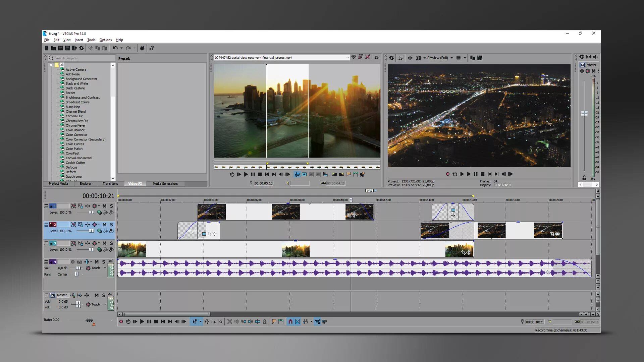The width and height of the screenshot is (644, 362).
Task: Click the Chroma Keyer effect in list
Action: 75,125
